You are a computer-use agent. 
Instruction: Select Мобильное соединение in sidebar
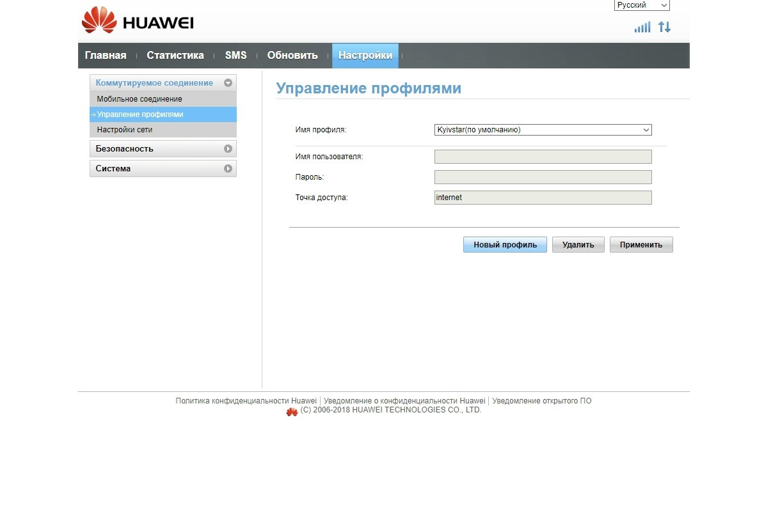[x=139, y=99]
